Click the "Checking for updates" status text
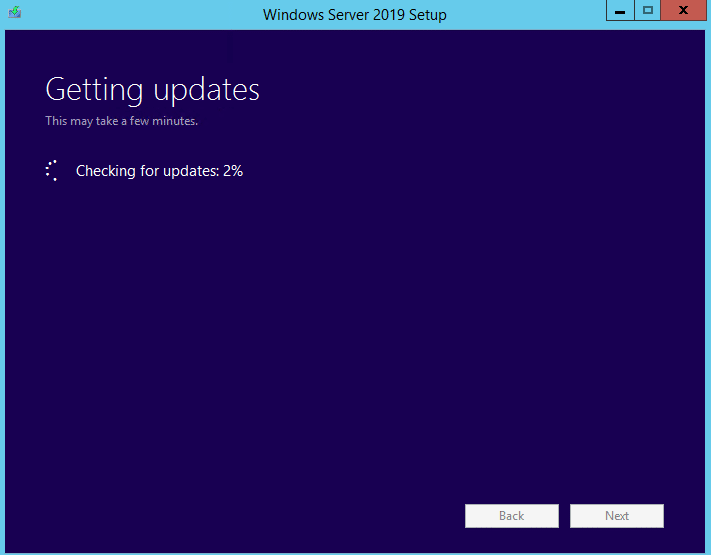The image size is (711, 555). click(146, 171)
